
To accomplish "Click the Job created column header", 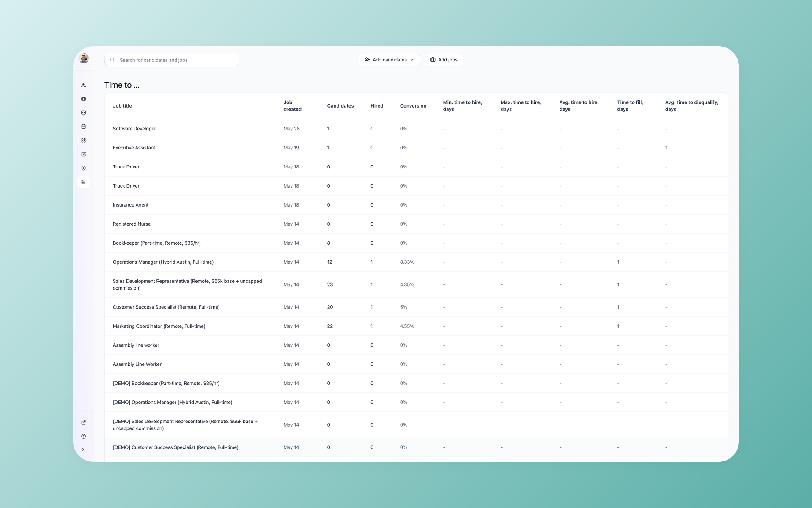I will click(x=292, y=106).
